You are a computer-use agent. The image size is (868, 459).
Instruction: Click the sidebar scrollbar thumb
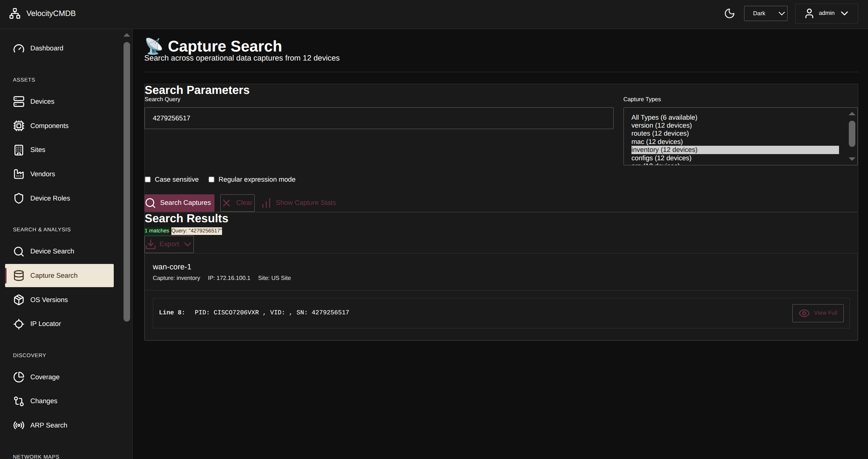coord(126,182)
